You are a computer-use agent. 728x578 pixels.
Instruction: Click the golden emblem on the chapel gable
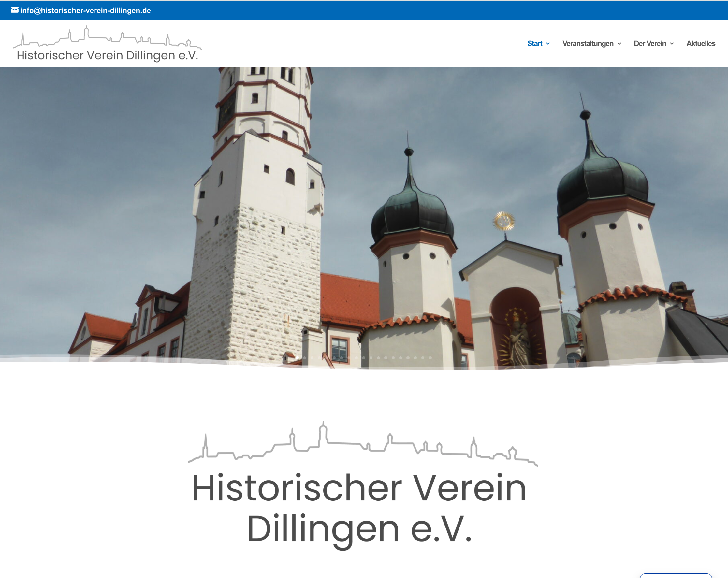tap(504, 221)
